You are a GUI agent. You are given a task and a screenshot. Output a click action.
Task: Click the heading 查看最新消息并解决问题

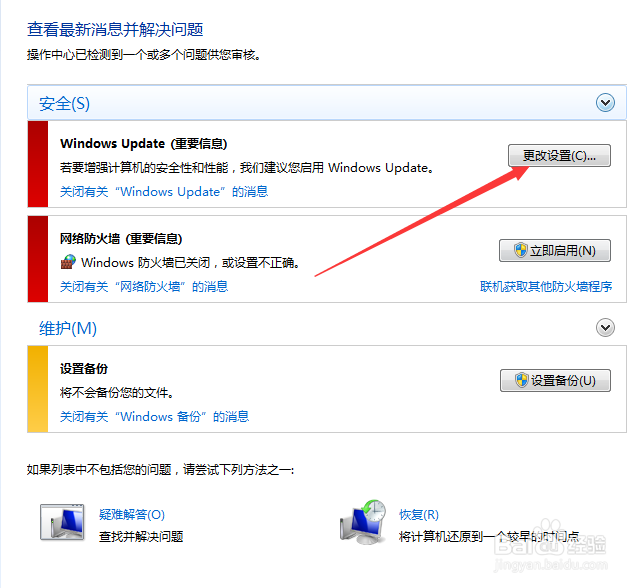click(x=115, y=30)
